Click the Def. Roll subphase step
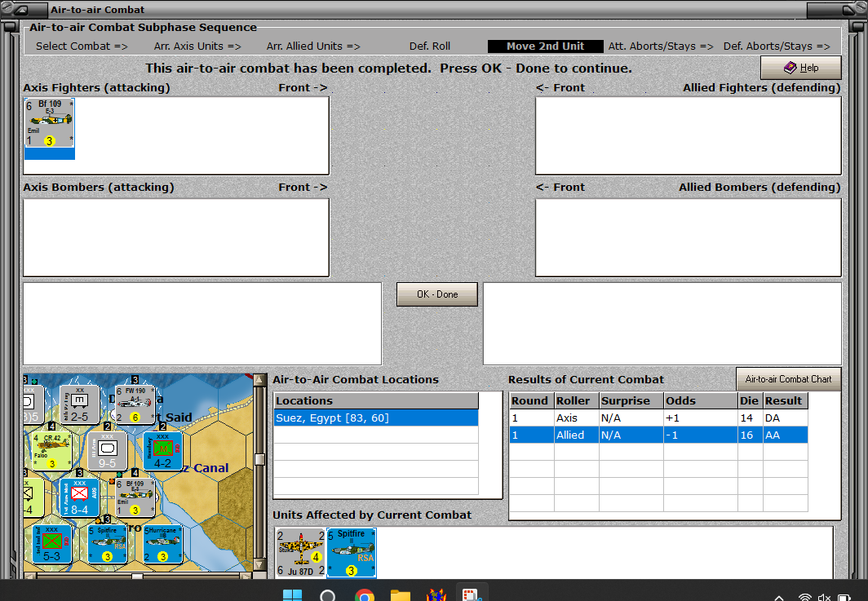The width and height of the screenshot is (868, 601). point(430,46)
